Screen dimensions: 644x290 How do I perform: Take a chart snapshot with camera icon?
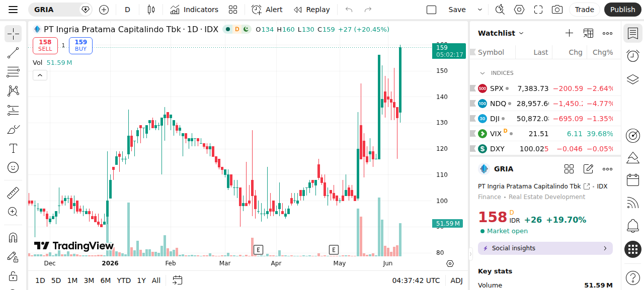(557, 10)
